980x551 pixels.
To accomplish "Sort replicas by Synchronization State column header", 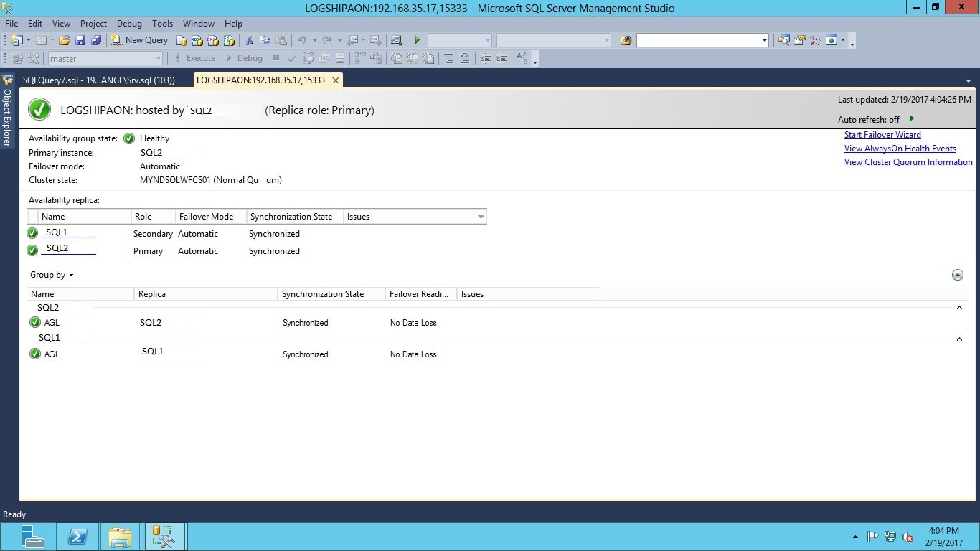I will 295,217.
